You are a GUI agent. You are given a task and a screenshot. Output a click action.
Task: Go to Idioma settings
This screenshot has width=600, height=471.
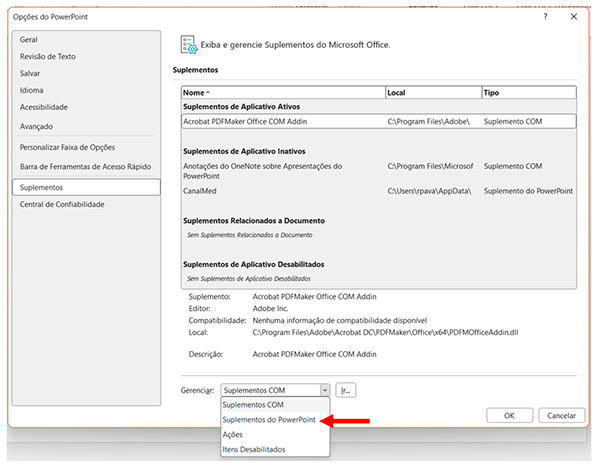pos(31,90)
